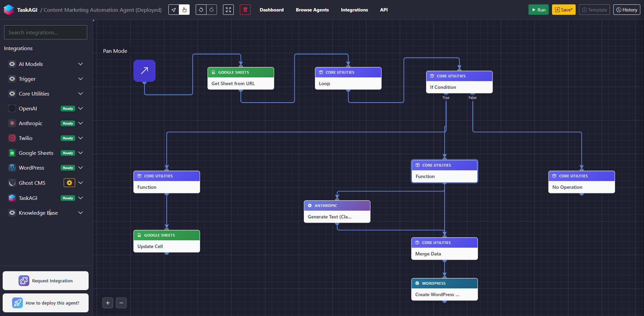
Task: Click the Google Sheets icon on Update Cell node
Action: click(x=139, y=235)
